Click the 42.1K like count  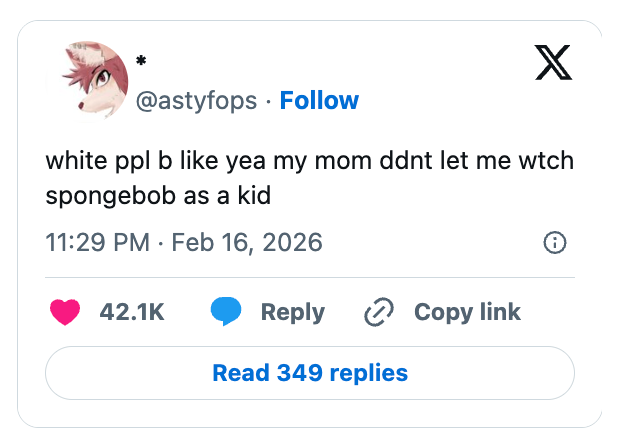(x=132, y=312)
